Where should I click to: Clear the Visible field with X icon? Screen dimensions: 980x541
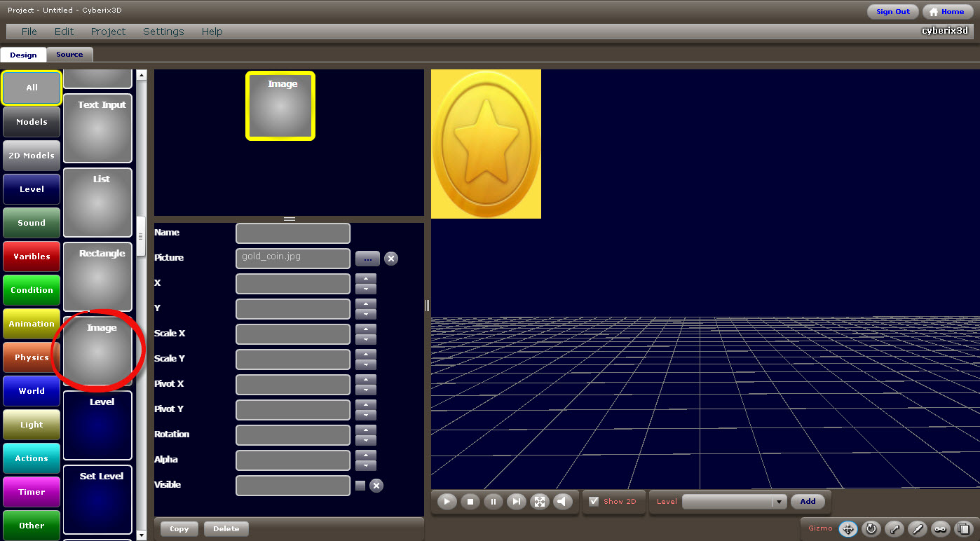point(376,486)
